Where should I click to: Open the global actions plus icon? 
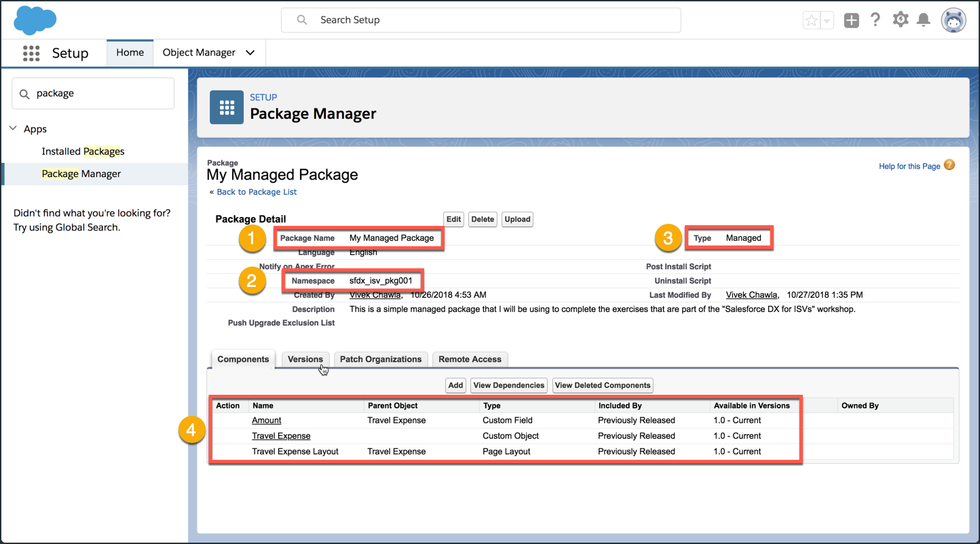(851, 20)
